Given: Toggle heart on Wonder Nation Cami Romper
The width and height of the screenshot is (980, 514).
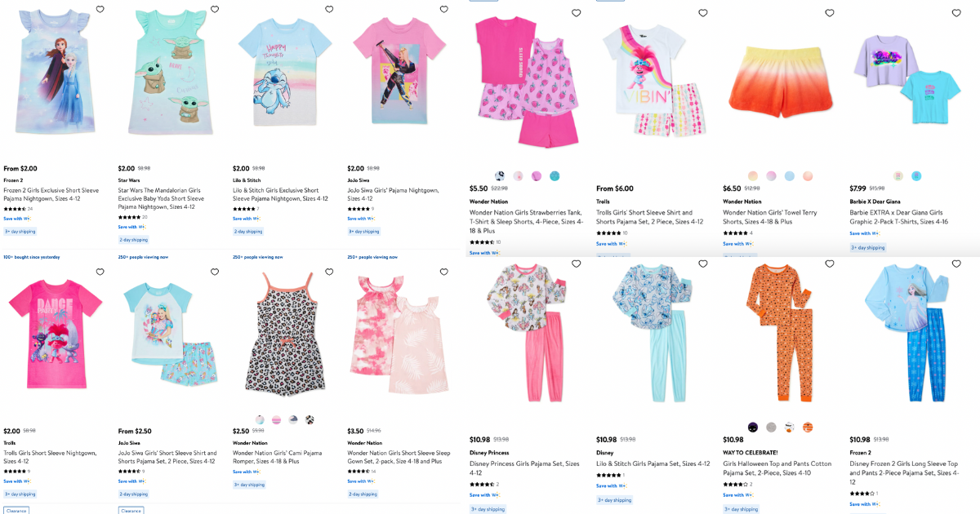Looking at the screenshot, I should [329, 271].
